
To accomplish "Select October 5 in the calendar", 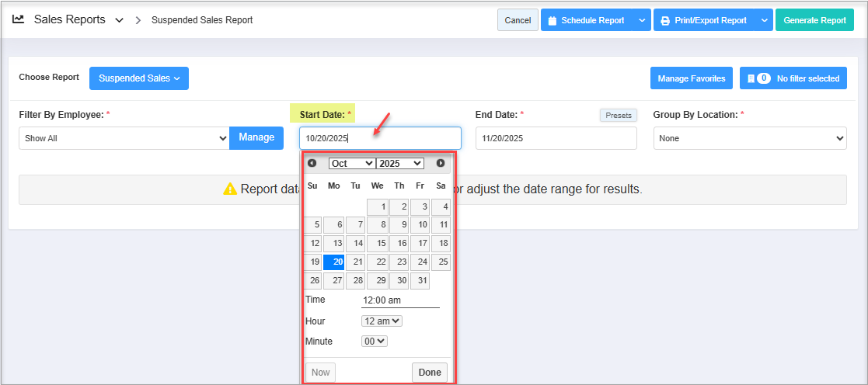I will (313, 225).
